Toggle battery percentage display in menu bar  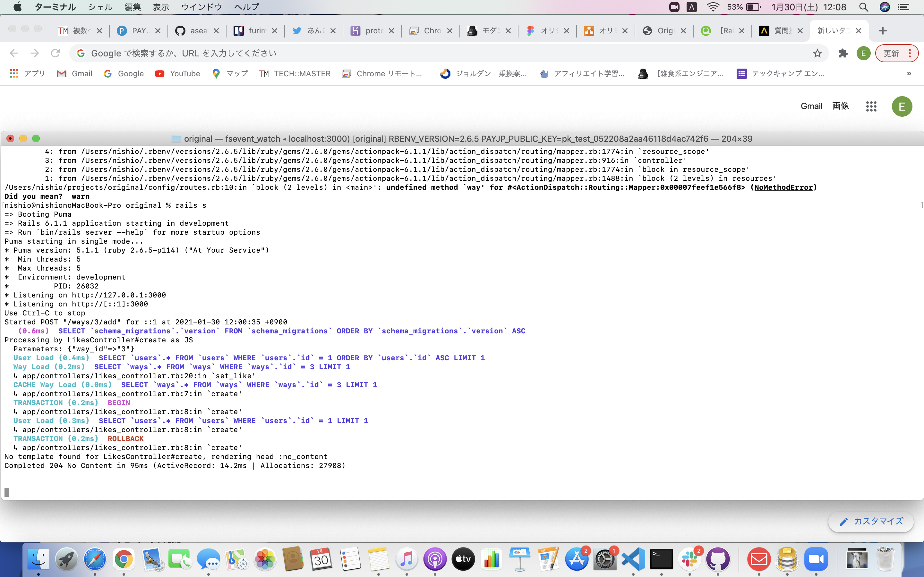(752, 7)
